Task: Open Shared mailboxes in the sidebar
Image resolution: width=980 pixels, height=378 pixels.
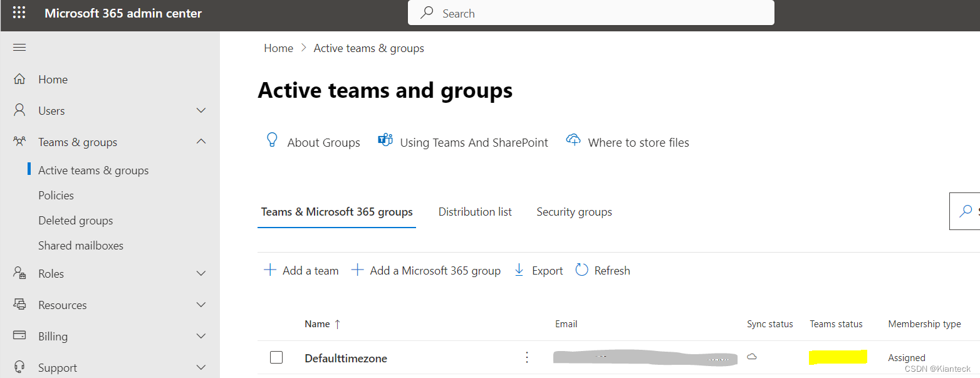Action: [81, 246]
